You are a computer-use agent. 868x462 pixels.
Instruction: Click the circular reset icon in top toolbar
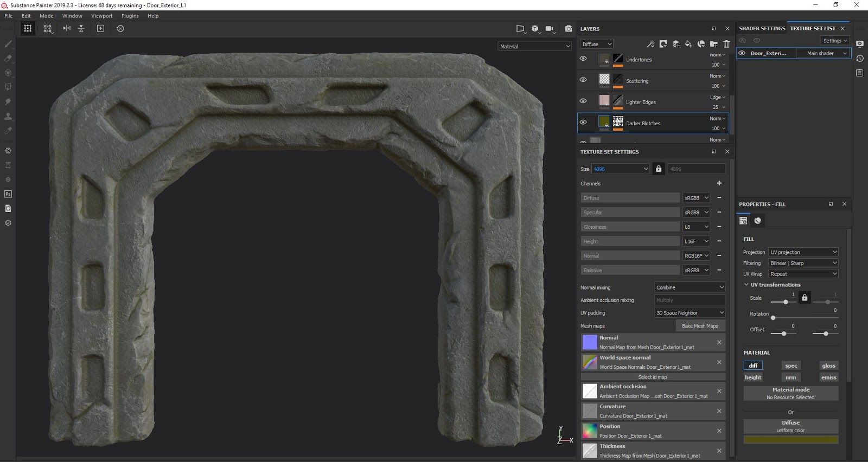tap(120, 28)
